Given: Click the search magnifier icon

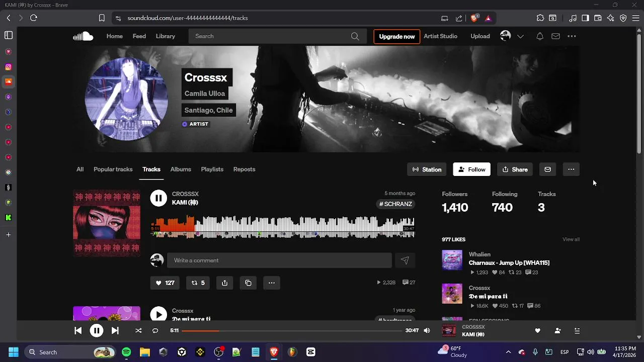Looking at the screenshot, I should [x=355, y=36].
